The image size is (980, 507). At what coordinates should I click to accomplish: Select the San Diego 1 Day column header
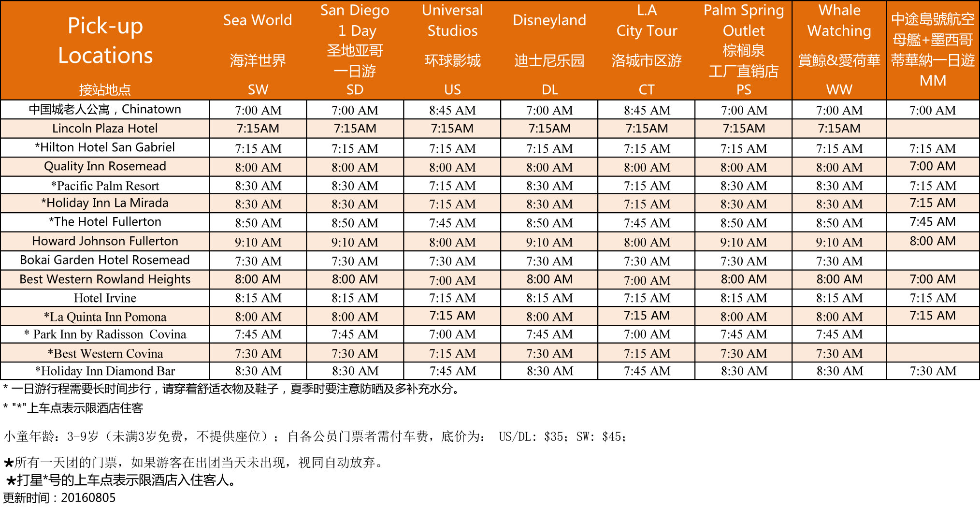pos(355,50)
